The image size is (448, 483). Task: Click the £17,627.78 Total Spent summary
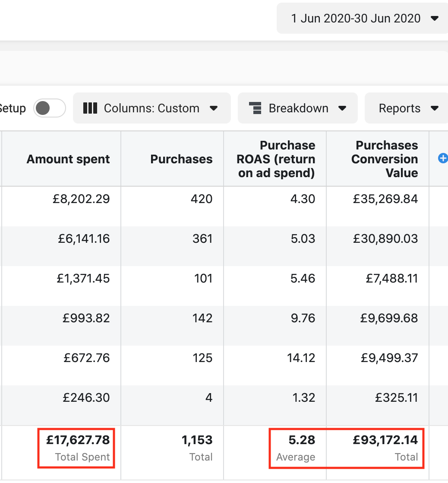pyautogui.click(x=78, y=440)
